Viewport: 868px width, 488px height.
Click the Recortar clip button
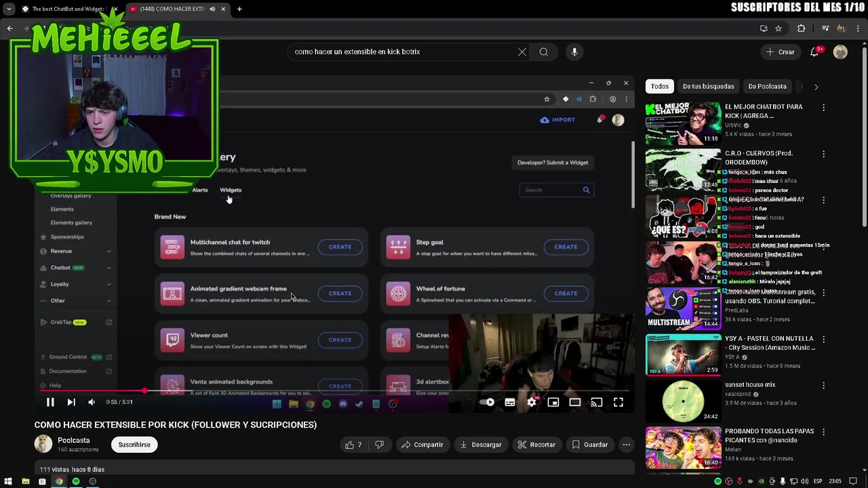536,445
